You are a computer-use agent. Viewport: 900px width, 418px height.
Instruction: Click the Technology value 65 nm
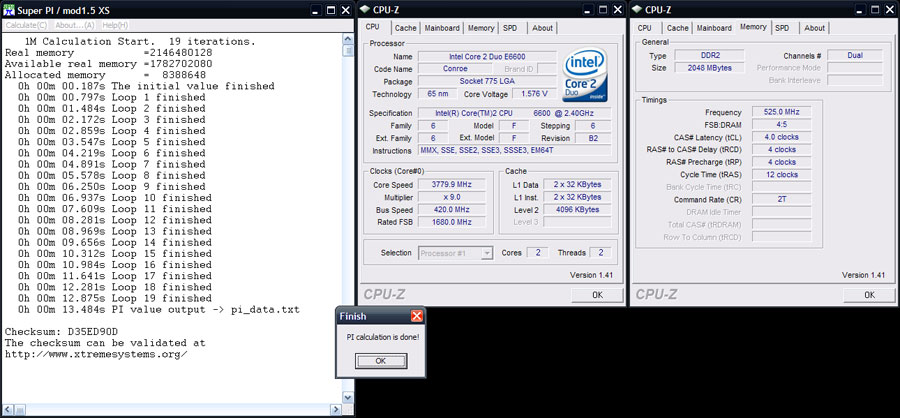point(437,94)
